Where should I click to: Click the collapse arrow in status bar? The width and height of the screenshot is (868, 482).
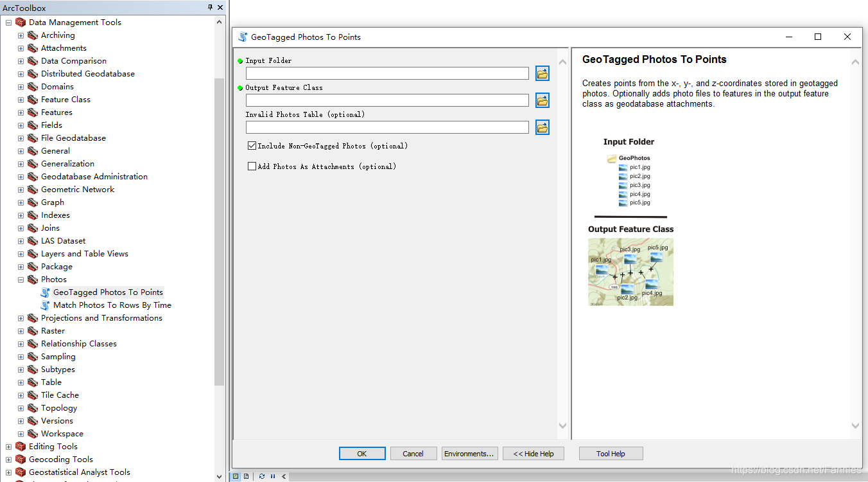pyautogui.click(x=284, y=476)
